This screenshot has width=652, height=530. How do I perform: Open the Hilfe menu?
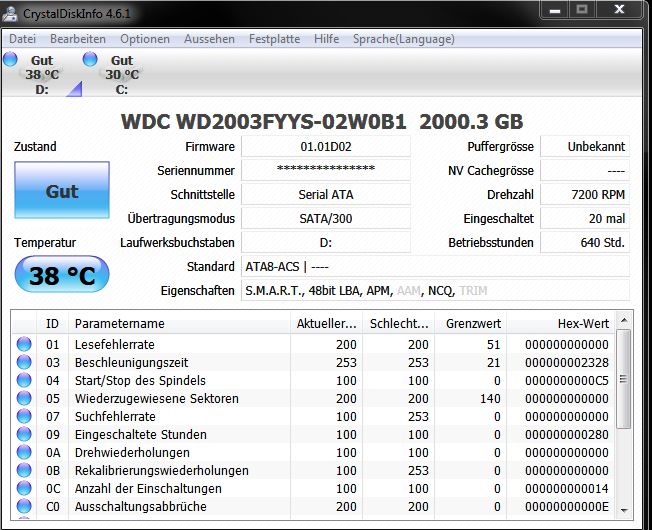(x=326, y=39)
